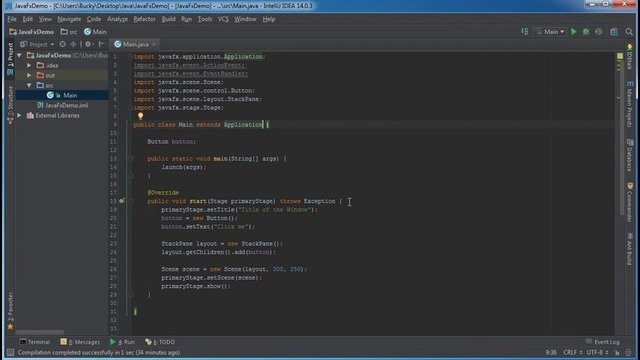Click src breadcrumb in navigation bar
640x360 pixels.
pos(69,32)
